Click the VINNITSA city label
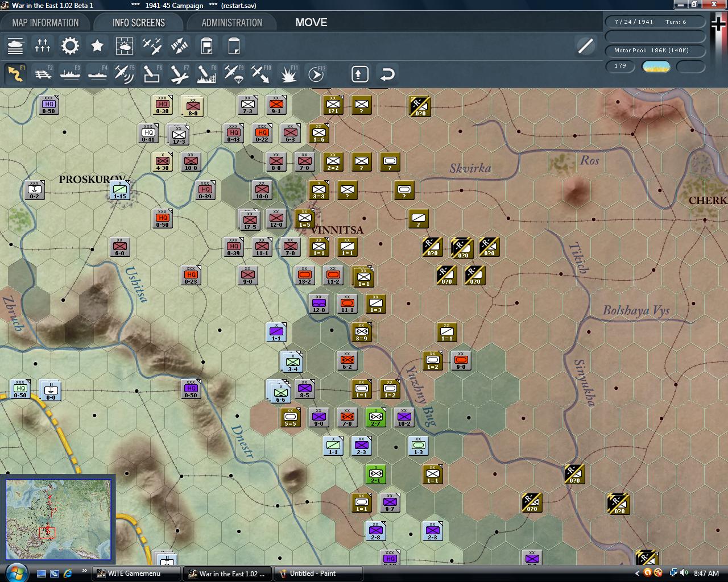Viewport: 728px width, 582px height. (x=337, y=230)
